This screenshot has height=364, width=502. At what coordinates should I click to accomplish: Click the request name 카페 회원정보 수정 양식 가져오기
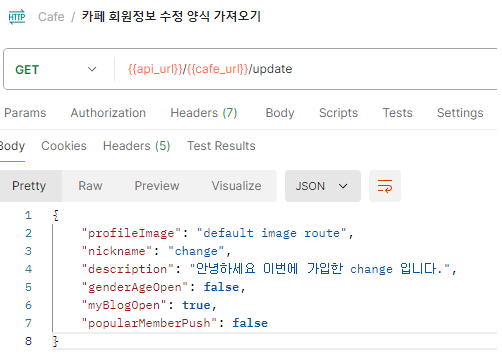pyautogui.click(x=171, y=17)
